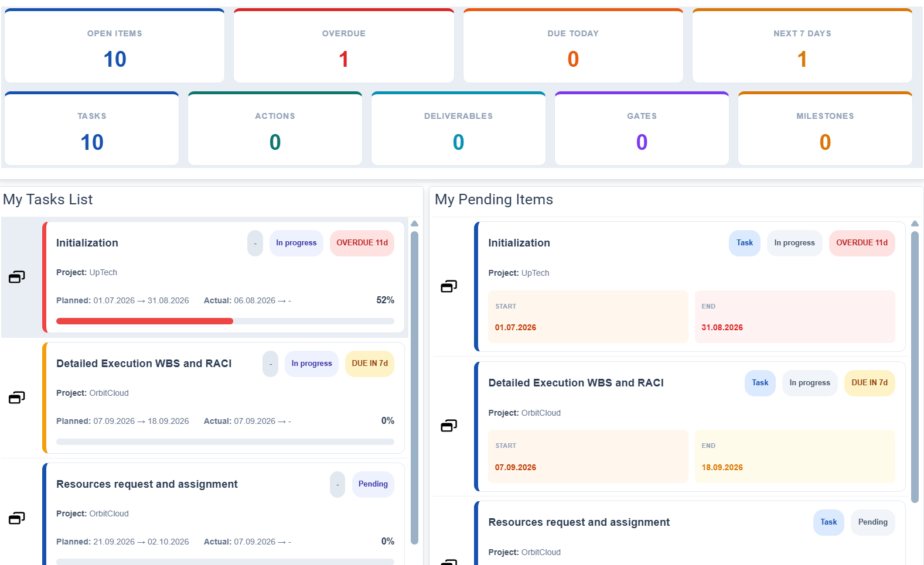
Task: Click the END 18.09.2026 box in My Pending Items
Action: 795,457
